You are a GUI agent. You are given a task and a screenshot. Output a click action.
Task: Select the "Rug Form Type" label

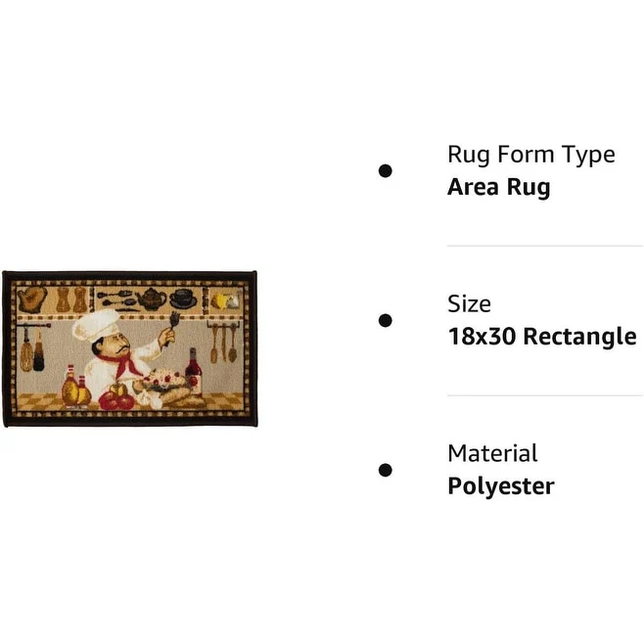click(x=530, y=155)
